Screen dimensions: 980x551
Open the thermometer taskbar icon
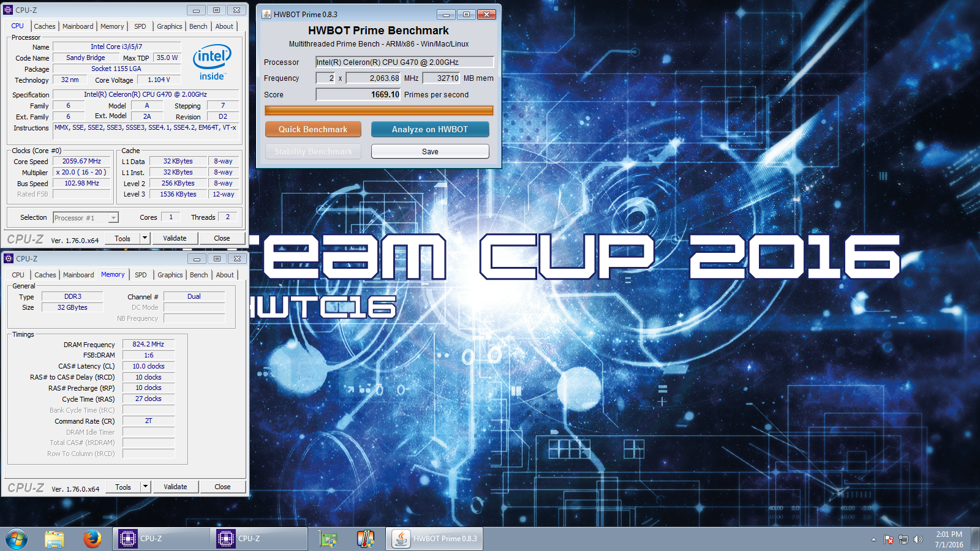click(x=366, y=539)
